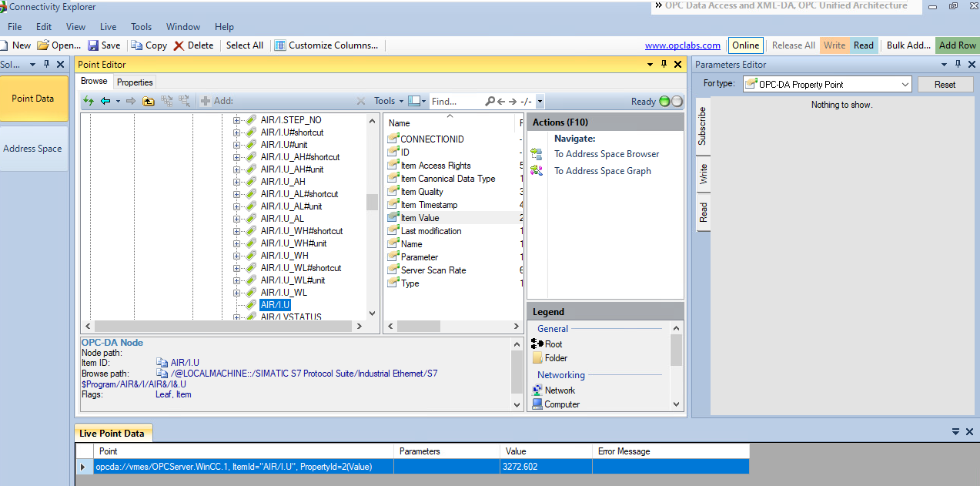The width and height of the screenshot is (980, 486).
Task: Expand the AIR/I.U_WH tree node
Action: [236, 256]
